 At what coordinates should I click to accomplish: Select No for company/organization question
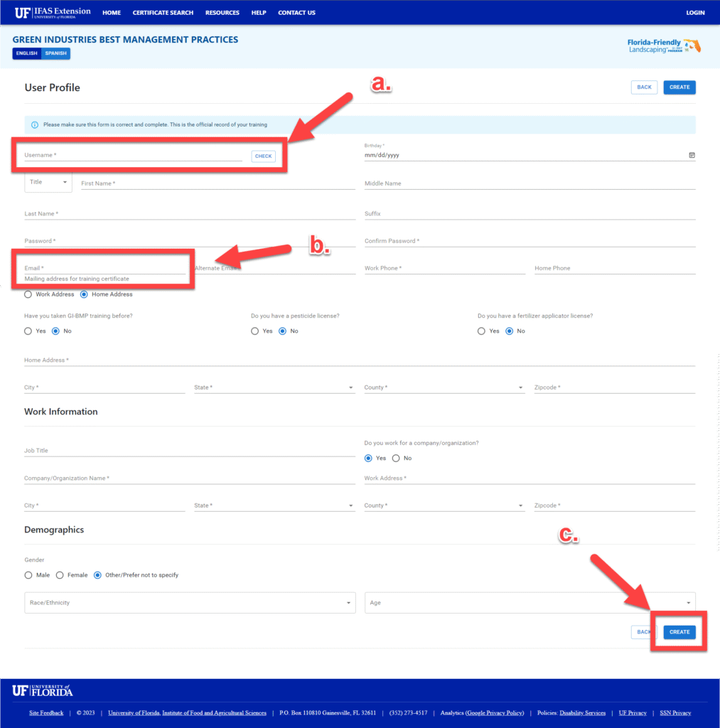tap(396, 459)
